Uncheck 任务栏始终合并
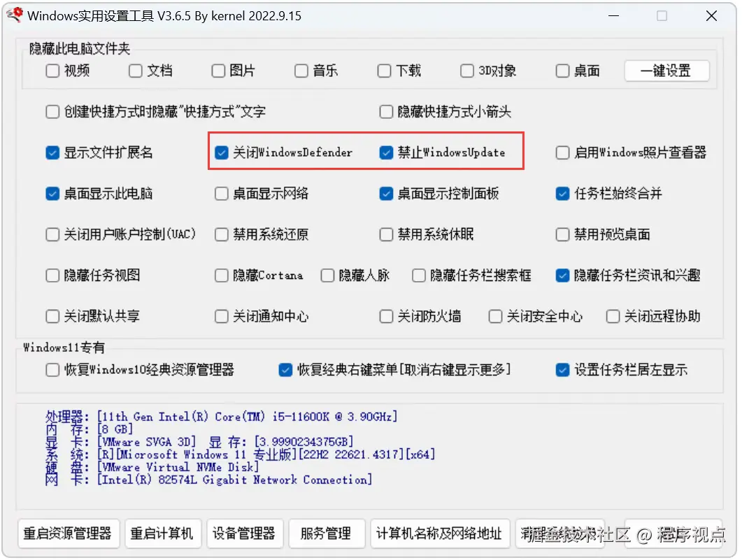 pos(562,194)
